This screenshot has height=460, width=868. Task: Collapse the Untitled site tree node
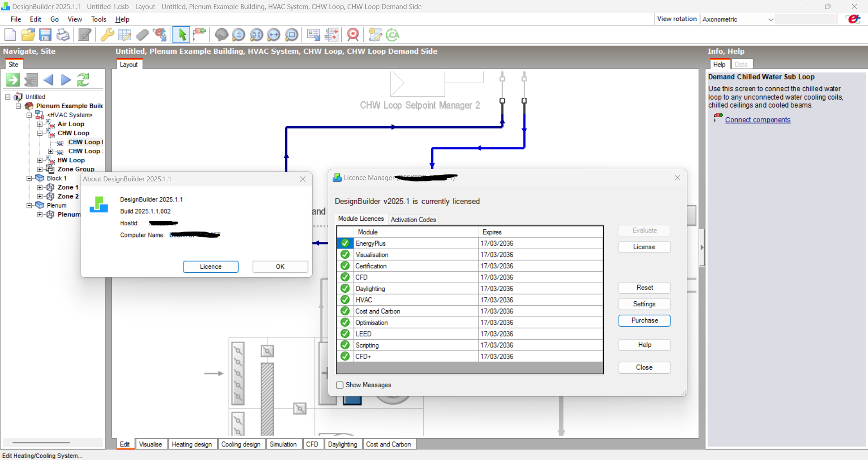click(8, 97)
